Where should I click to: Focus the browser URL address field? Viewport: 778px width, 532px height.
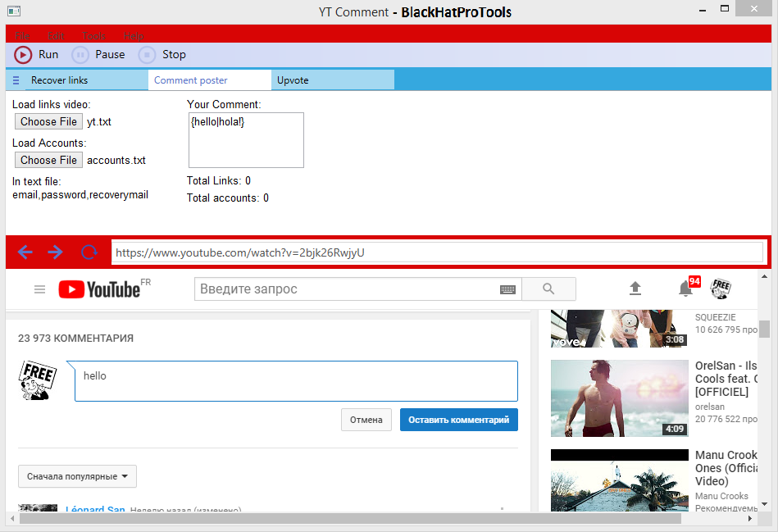click(437, 252)
